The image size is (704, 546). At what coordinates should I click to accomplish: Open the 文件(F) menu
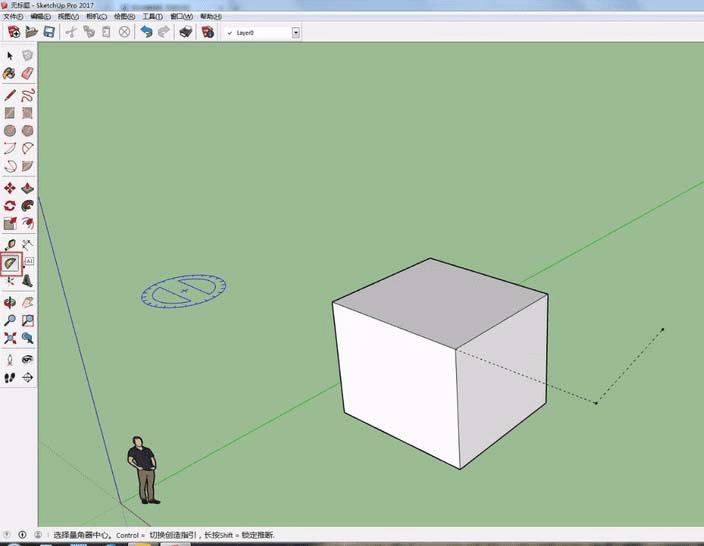pyautogui.click(x=14, y=17)
